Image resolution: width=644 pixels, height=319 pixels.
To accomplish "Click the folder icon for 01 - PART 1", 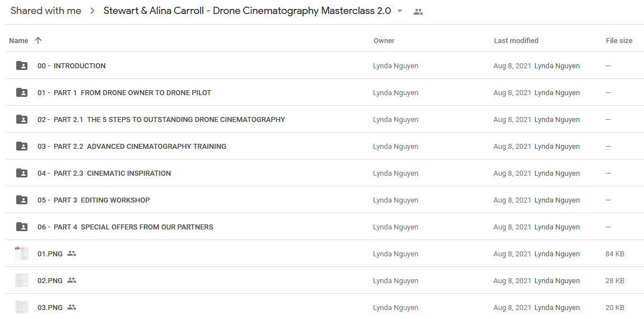I will pyautogui.click(x=22, y=92).
